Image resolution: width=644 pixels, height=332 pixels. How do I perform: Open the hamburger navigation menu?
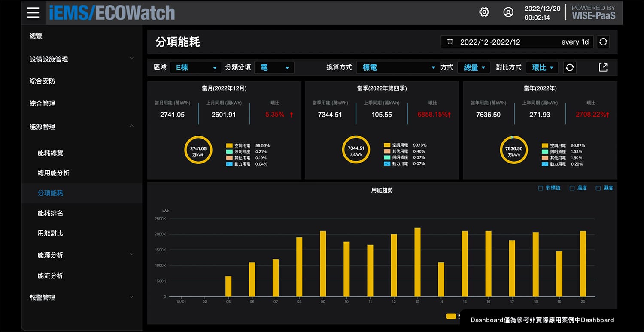click(33, 13)
